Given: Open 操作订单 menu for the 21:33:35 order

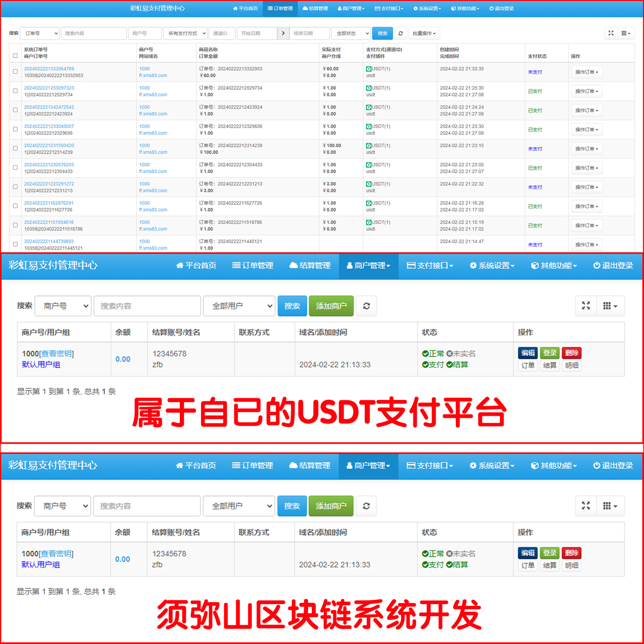Looking at the screenshot, I should click(587, 72).
